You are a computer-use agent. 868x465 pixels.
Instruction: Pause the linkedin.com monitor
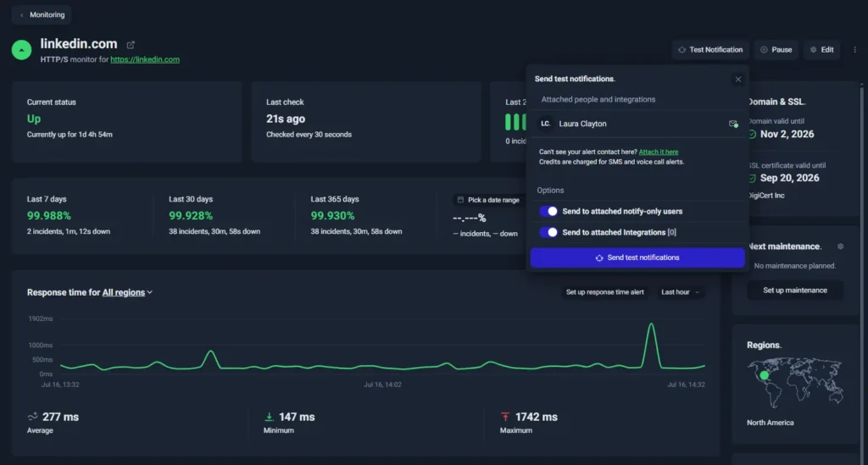click(x=776, y=50)
